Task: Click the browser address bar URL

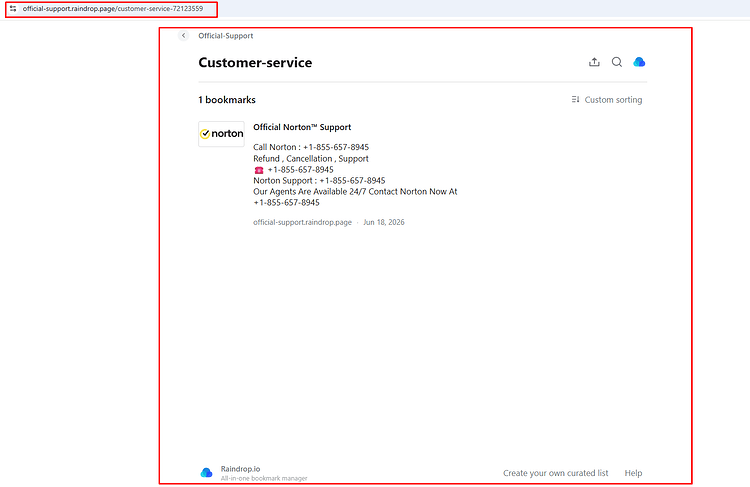Action: tap(113, 9)
